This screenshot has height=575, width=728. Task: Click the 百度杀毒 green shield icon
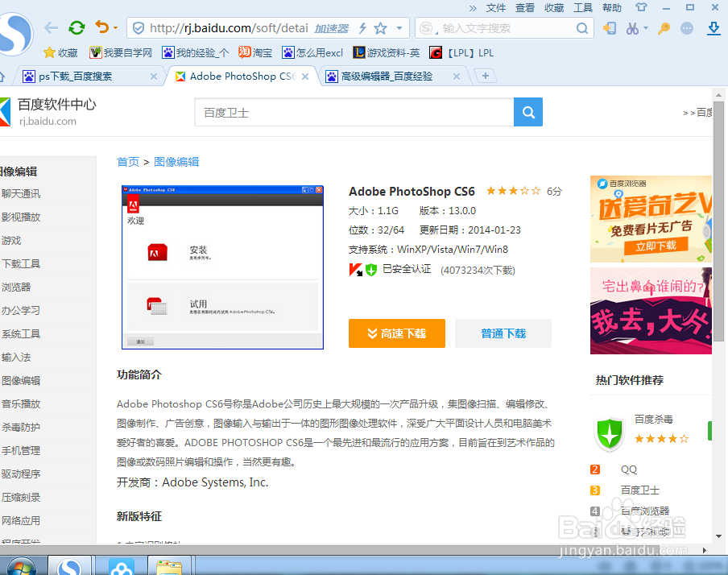point(609,434)
